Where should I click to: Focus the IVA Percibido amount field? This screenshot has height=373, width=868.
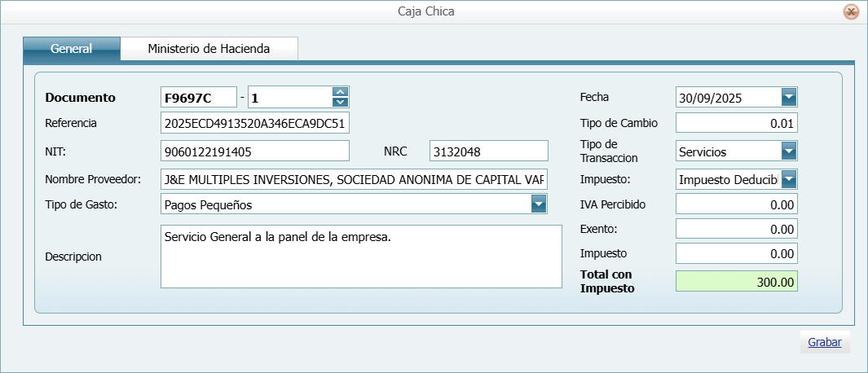click(x=736, y=204)
